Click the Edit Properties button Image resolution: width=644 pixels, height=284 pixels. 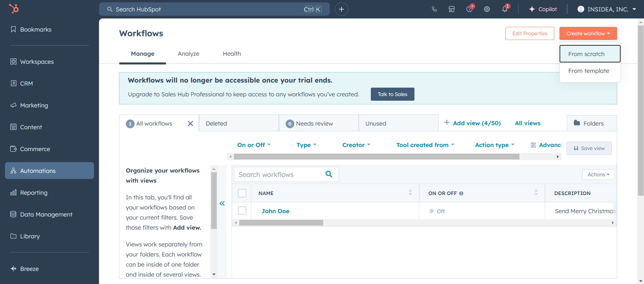530,34
